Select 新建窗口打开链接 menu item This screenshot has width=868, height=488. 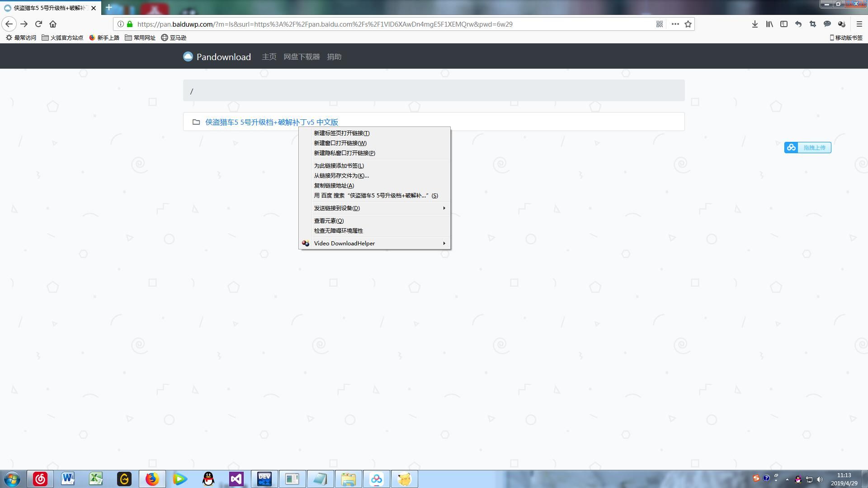click(374, 143)
